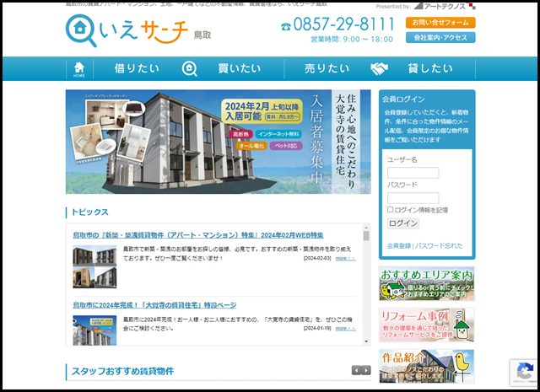Open the 貸したい menu
Viewport: 540px width, 392px height.
pos(430,68)
